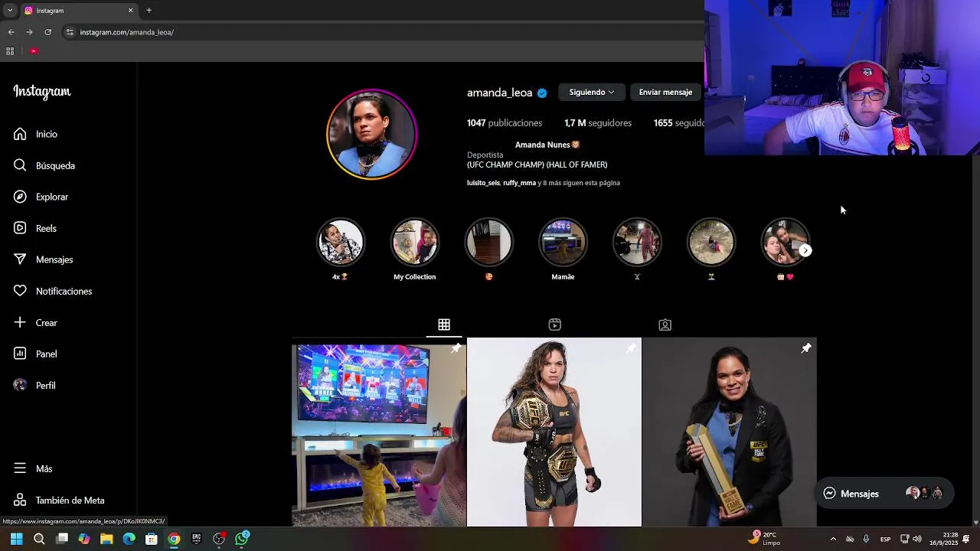Go to Inicio in Instagram sidebar
The width and height of the screenshot is (980, 551).
click(35, 134)
